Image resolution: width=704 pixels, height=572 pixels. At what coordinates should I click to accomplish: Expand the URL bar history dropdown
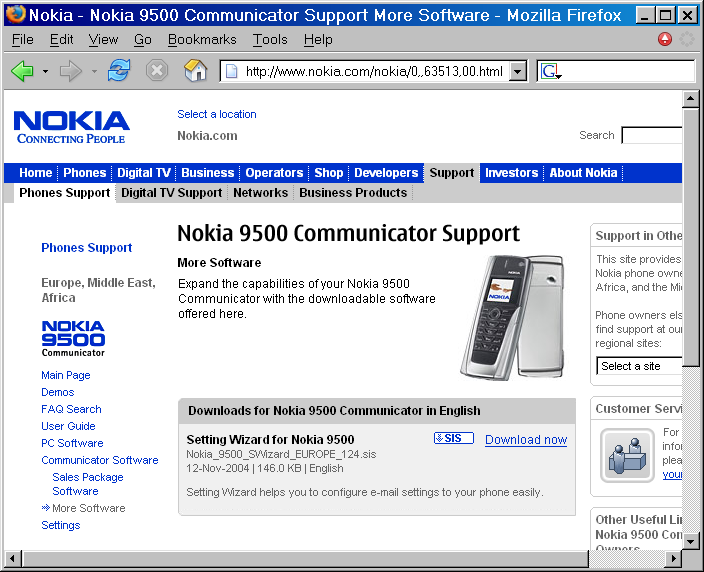pyautogui.click(x=518, y=71)
